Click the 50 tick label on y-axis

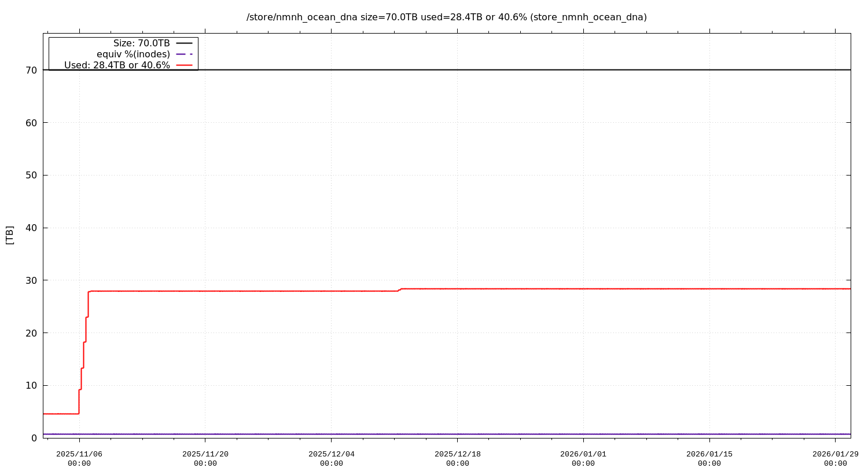(x=31, y=176)
